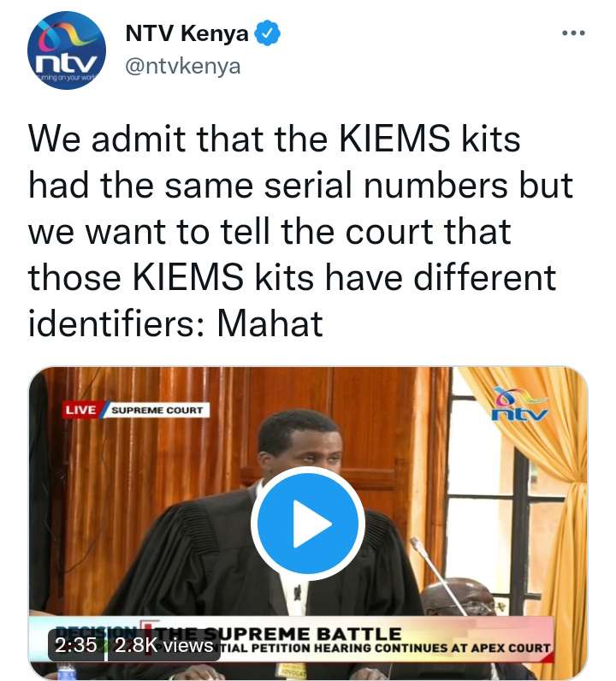The image size is (616, 681).
Task: Click the microphone in the video frame
Action: (436, 573)
